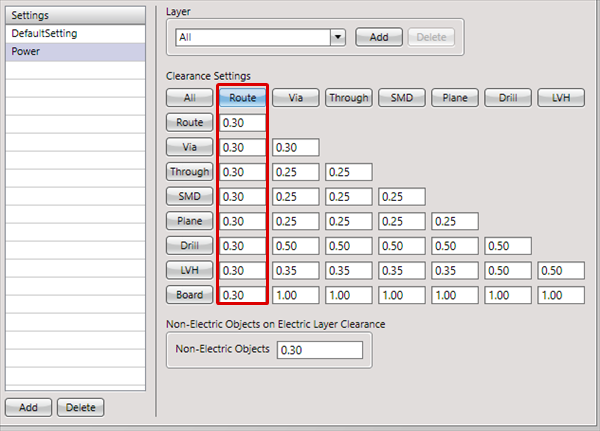Click the Via column header button
Image resolution: width=600 pixels, height=431 pixels.
pos(295,98)
